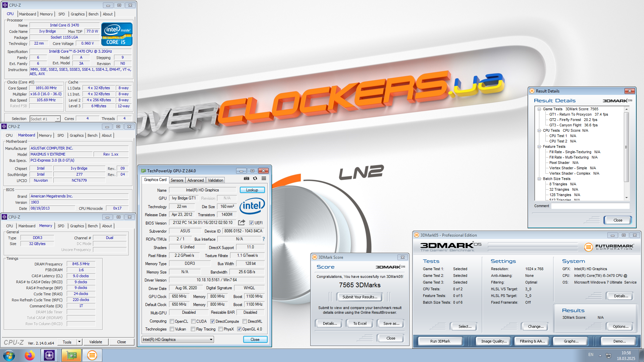644x362 pixels.
Task: Collapse the CPU Tests tree node
Action: (539, 130)
